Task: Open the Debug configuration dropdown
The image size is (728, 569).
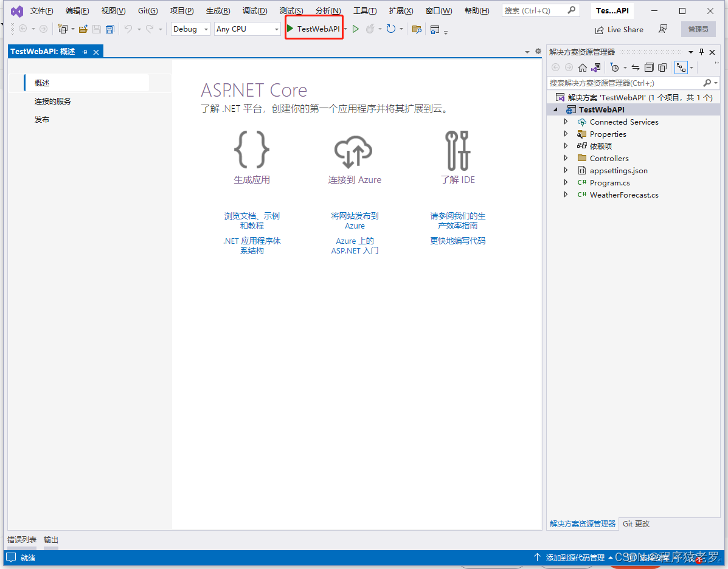Action: (x=190, y=29)
